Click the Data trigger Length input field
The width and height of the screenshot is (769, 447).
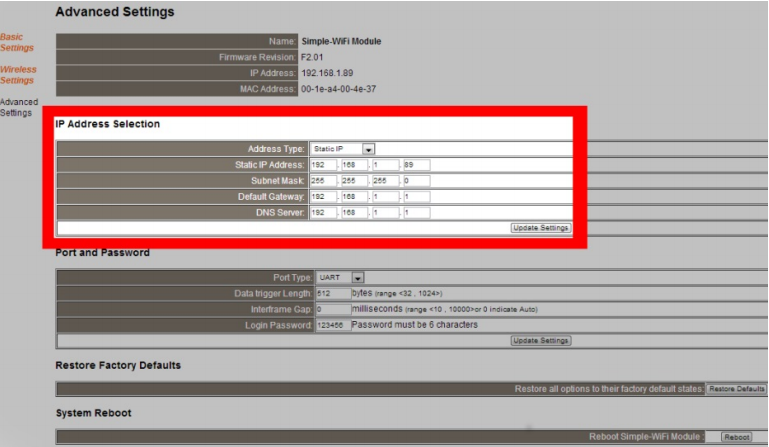tap(332, 293)
